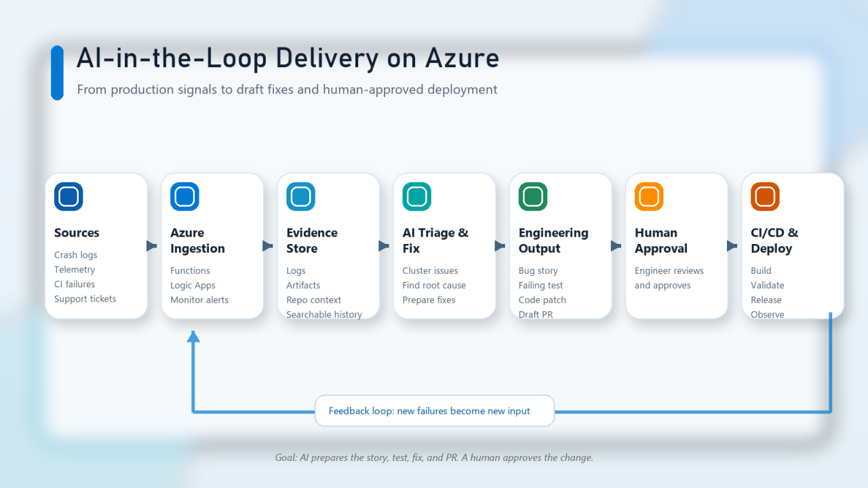Click the orange Human Approval icon
The width and height of the screenshot is (868, 488).
[649, 197]
